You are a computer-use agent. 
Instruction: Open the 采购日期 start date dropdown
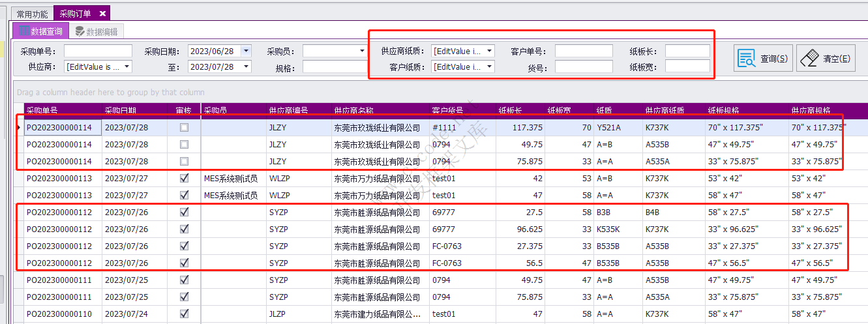(246, 51)
